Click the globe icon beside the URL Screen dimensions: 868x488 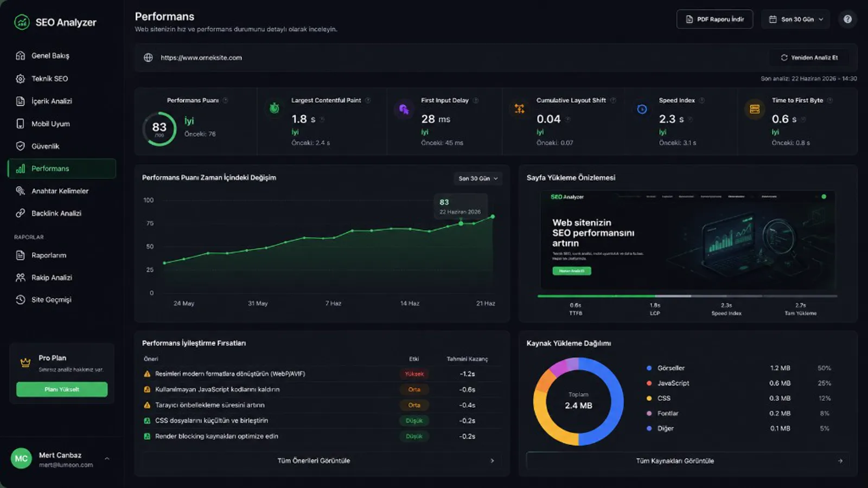(148, 57)
